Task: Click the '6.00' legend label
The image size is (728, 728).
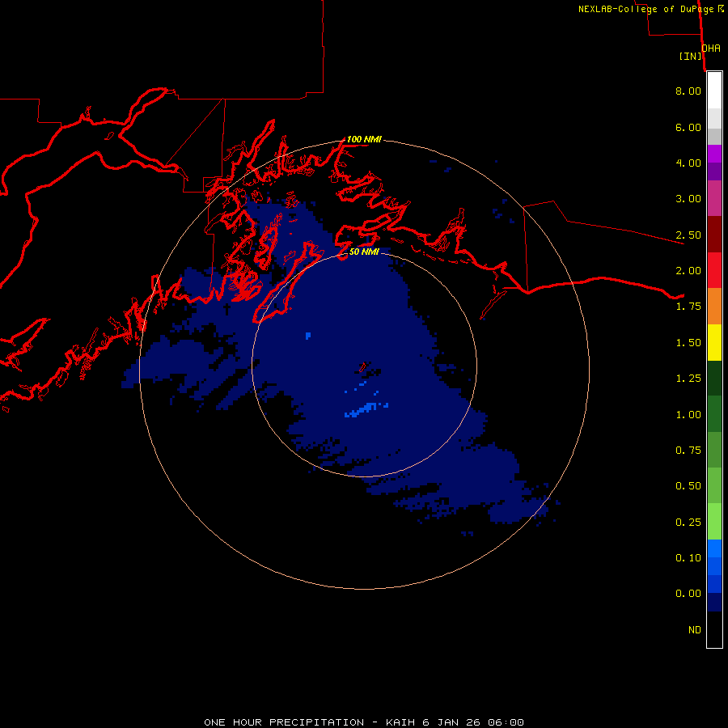Action: [688, 127]
